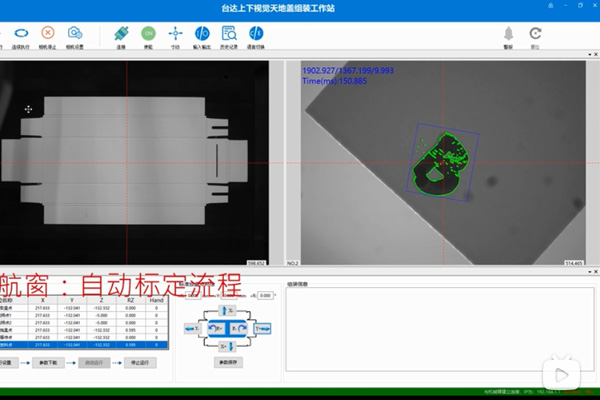Rotate R+ counterclockwise button
The width and height of the screenshot is (600, 400).
point(217,328)
